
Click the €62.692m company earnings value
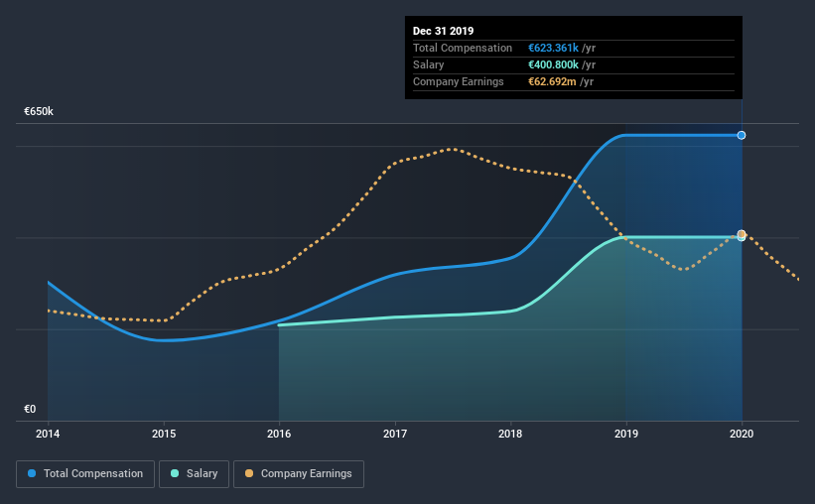[552, 81]
